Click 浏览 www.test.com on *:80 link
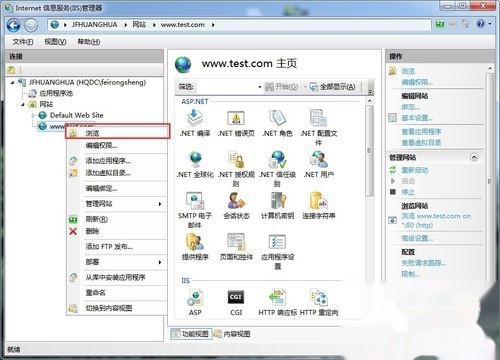This screenshot has width=500, height=360. 436,220
